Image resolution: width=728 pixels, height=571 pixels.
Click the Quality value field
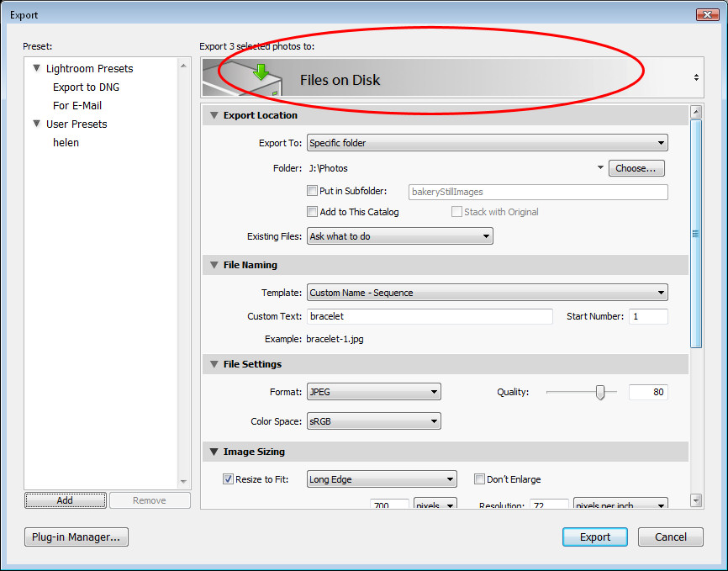(648, 392)
